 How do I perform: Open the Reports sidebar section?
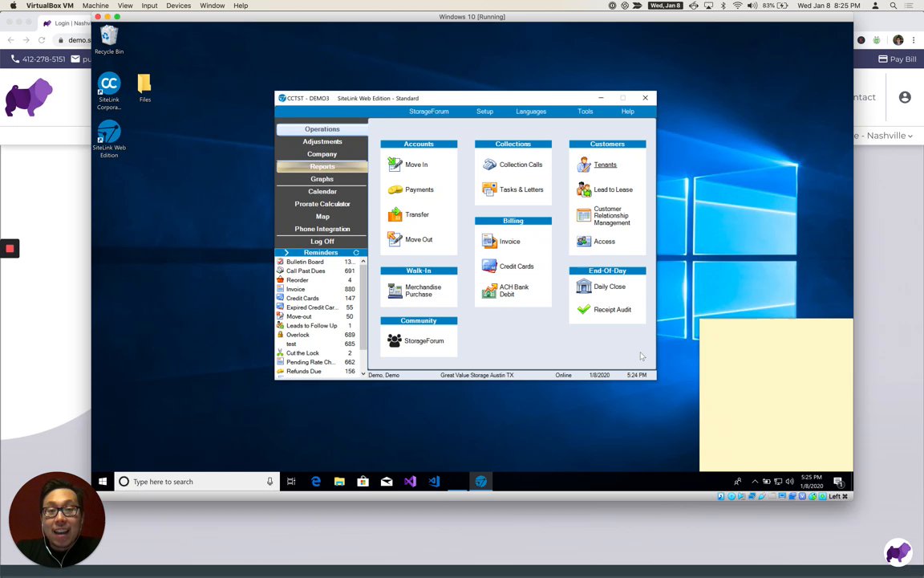click(322, 166)
